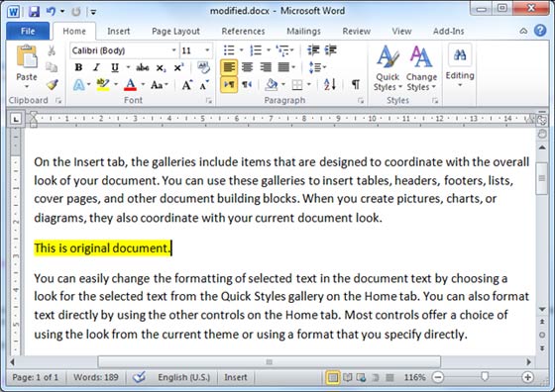Screen dimensions: 555x392
Task: Toggle Align Text Left
Action: (x=229, y=67)
